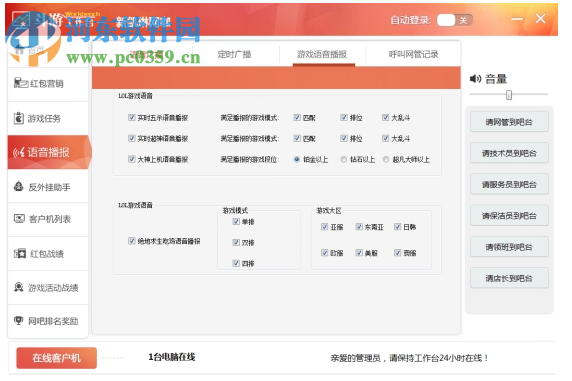Switch to the 游戏语音播报 tab
572x381 pixels.
(x=322, y=55)
